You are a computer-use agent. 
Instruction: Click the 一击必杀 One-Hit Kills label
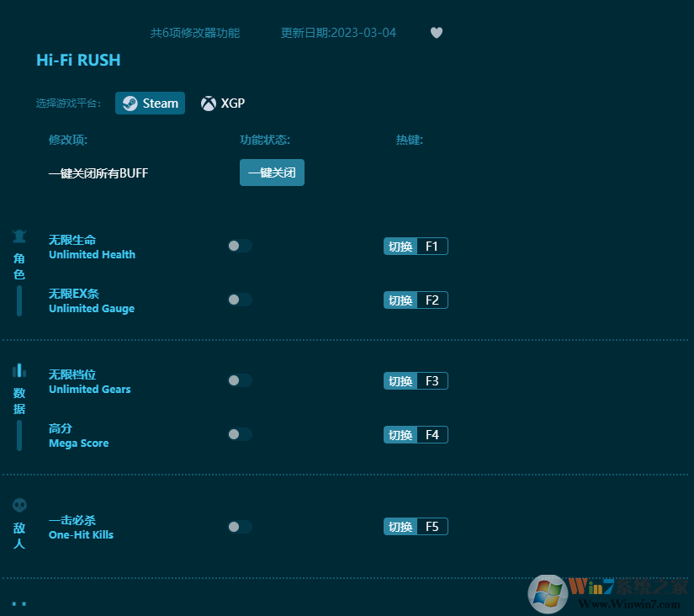[81, 528]
